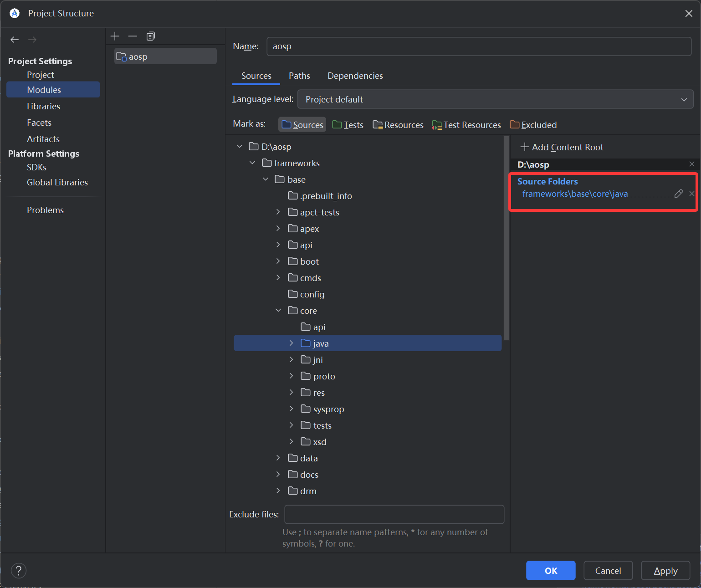Expand the apct-tests folder
Viewport: 701px width, 588px height.
pyautogui.click(x=278, y=212)
